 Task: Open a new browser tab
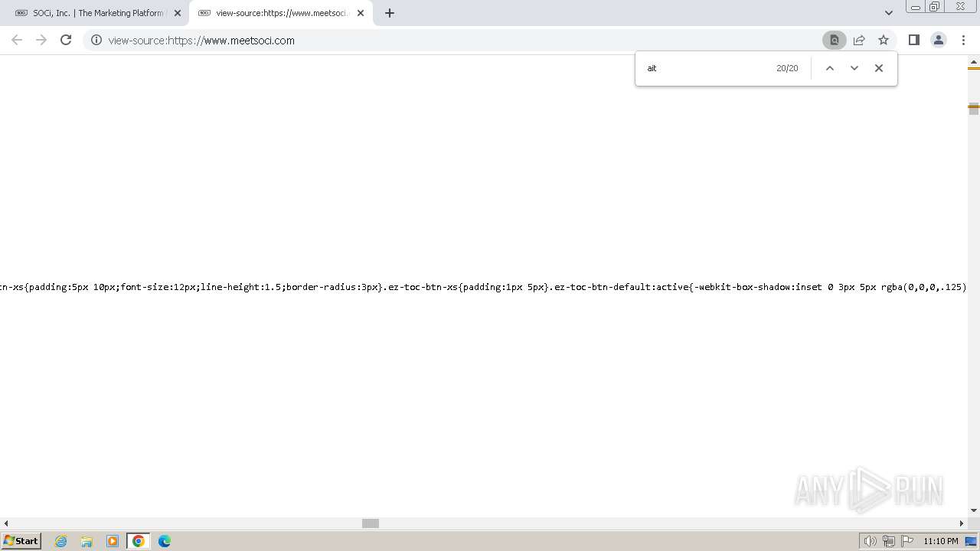tap(390, 13)
